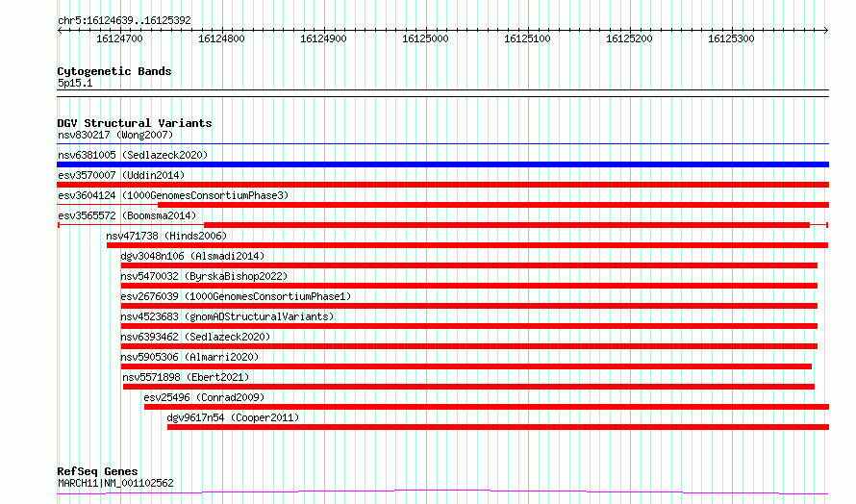Click the nsv5571898 (Ebert2021) label
The image size is (856, 504).
[186, 377]
